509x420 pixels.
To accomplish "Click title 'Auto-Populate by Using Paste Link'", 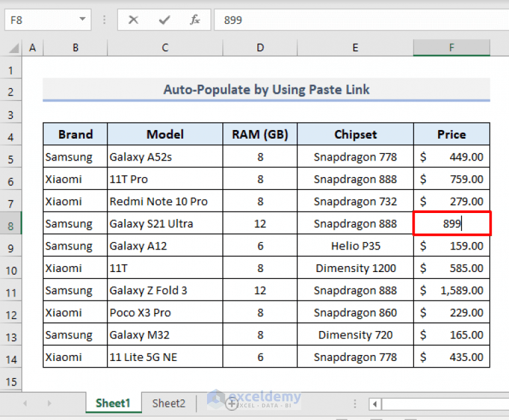I will 266,90.
